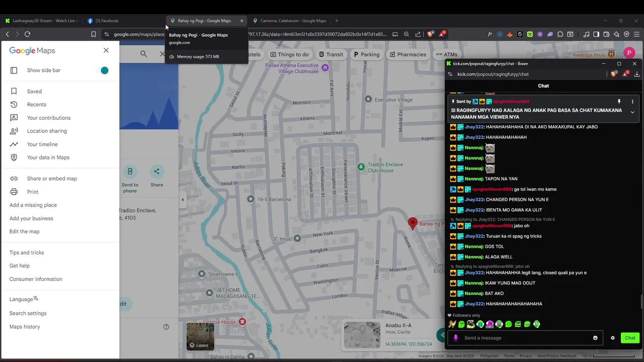This screenshot has height=362, width=644.
Task: Open a new browser tab
Action: [x=337, y=21]
